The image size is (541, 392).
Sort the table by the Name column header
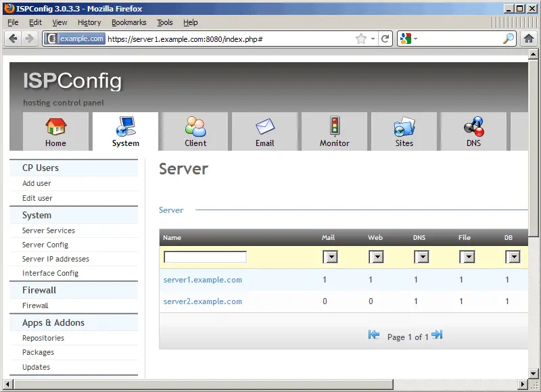[x=172, y=237]
